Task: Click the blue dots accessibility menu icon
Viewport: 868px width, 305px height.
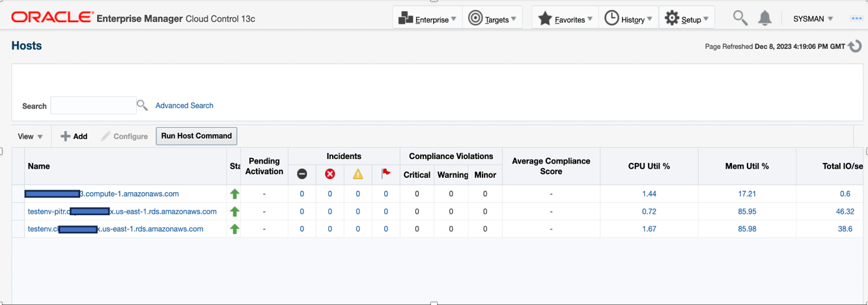Action: point(856,18)
